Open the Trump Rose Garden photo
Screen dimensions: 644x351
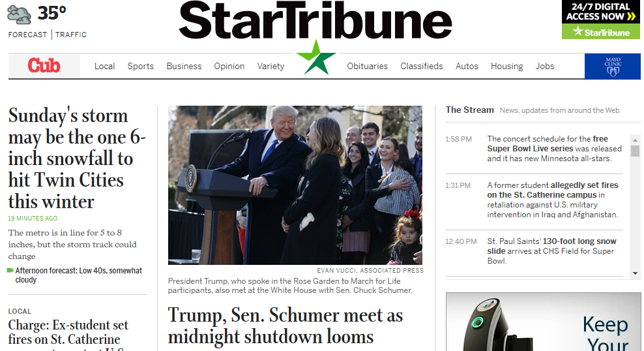coord(295,185)
